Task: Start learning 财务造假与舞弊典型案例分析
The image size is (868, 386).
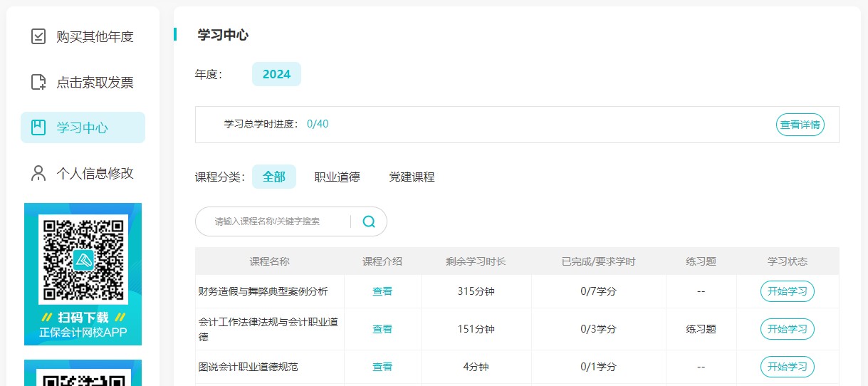Action: pyautogui.click(x=787, y=291)
